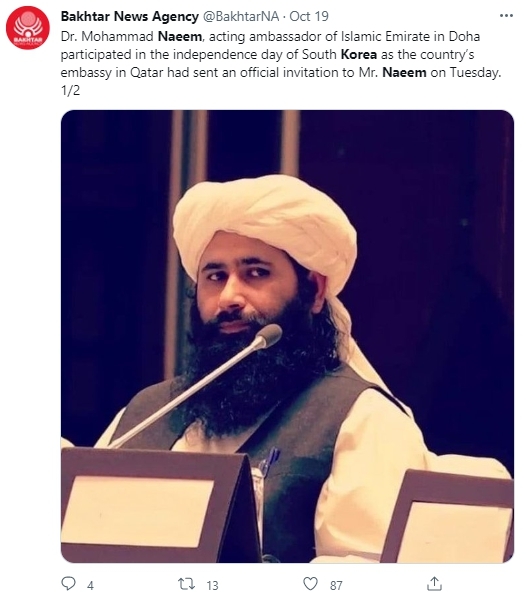Click the bold word Korea
The height and width of the screenshot is (597, 526).
click(359, 54)
